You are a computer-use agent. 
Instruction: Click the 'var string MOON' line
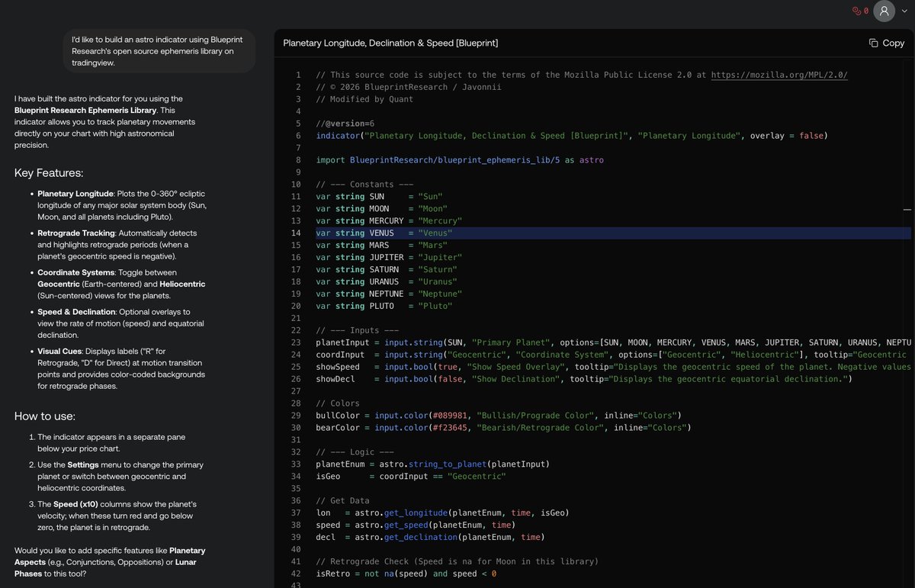[x=382, y=209]
